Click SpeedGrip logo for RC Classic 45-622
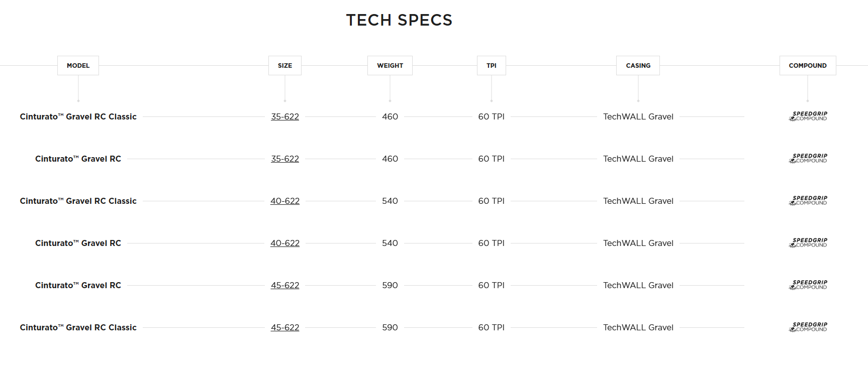868x373 pixels. [x=808, y=327]
